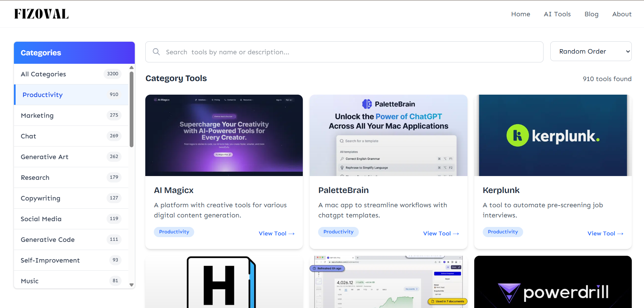The height and width of the screenshot is (308, 644).
Task: Click Productivity tag on Kerplunk card
Action: click(x=503, y=232)
